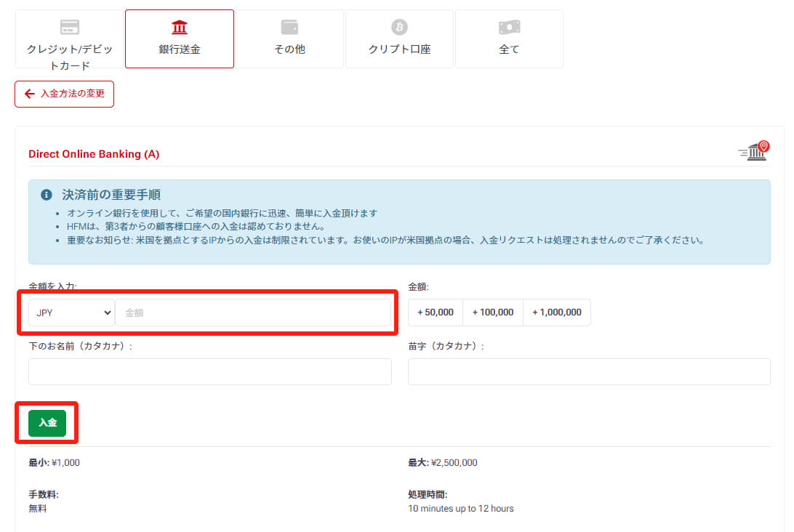The height and width of the screenshot is (532, 794).
Task: Pick the + 1,000,000 preset amount
Action: (x=557, y=313)
